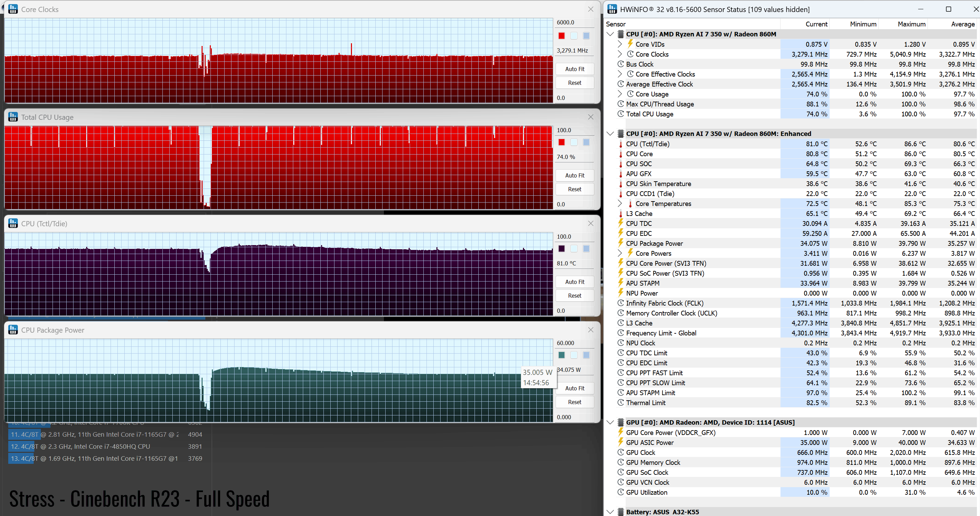Viewport: 980px width, 516px height.
Task: Pick light background swatch in CPU (Tctl/Tdie)
Action: click(574, 249)
